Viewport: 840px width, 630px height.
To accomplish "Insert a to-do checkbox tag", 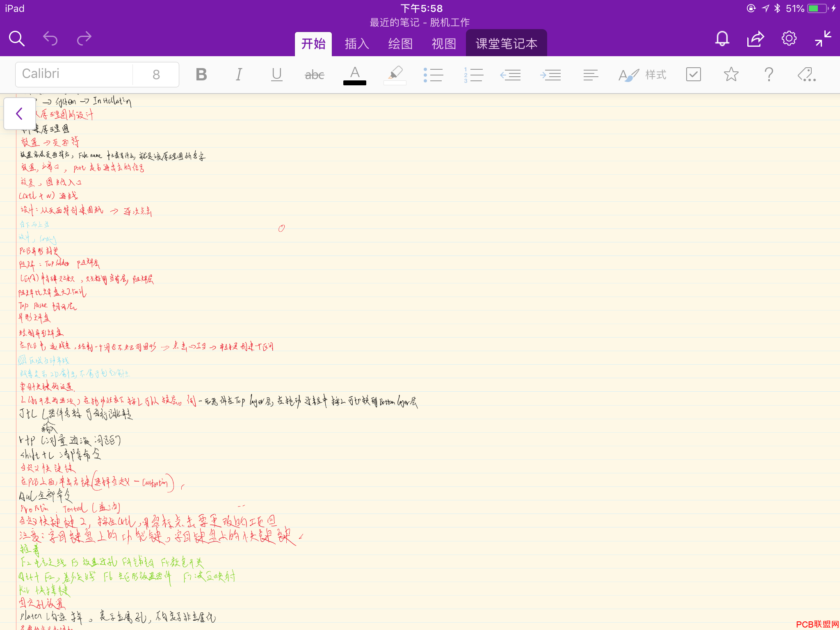I will coord(694,74).
